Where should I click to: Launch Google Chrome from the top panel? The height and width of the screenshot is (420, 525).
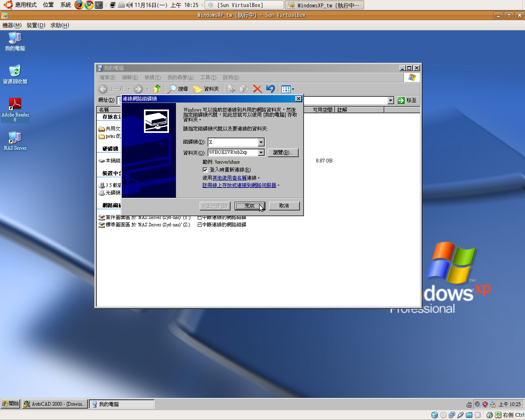pyautogui.click(x=89, y=5)
